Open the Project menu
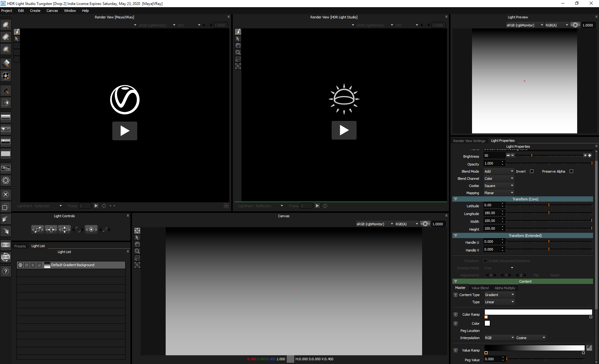 pyautogui.click(x=7, y=11)
